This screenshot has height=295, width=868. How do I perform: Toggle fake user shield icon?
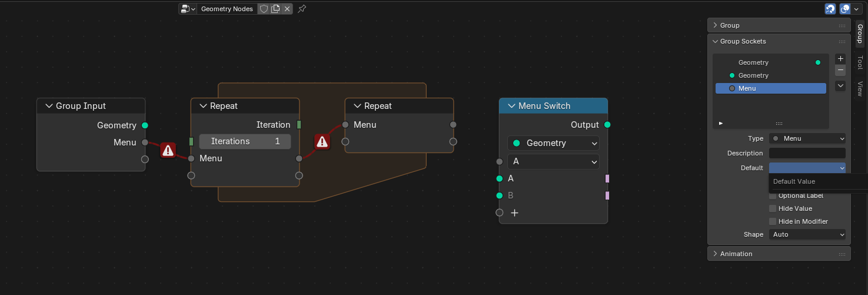264,9
